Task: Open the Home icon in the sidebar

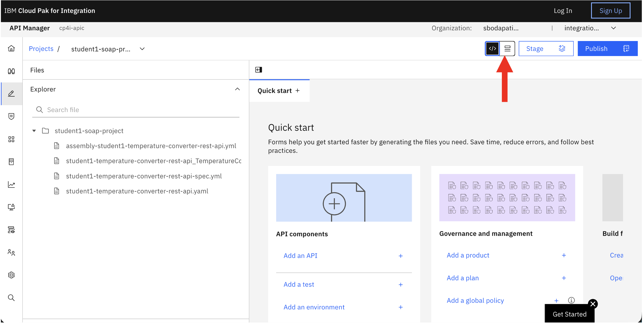Action: tap(11, 49)
